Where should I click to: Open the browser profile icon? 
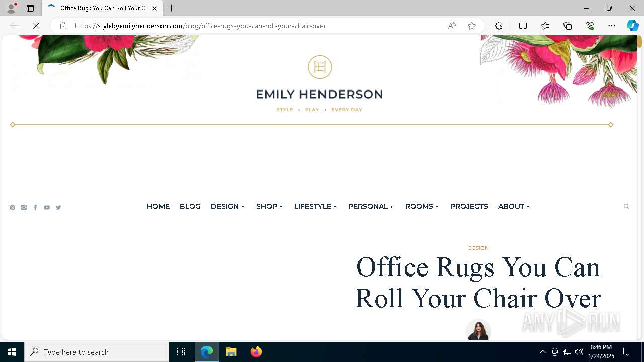[x=11, y=8]
